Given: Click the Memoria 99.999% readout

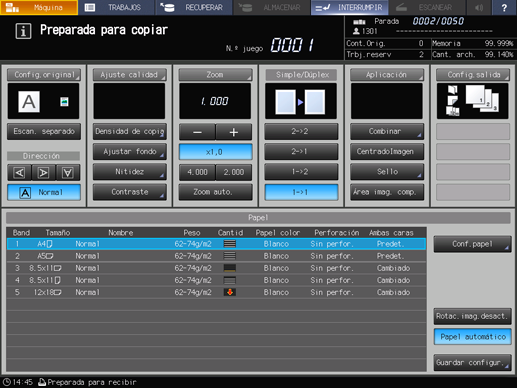Looking at the screenshot, I should (472, 44).
